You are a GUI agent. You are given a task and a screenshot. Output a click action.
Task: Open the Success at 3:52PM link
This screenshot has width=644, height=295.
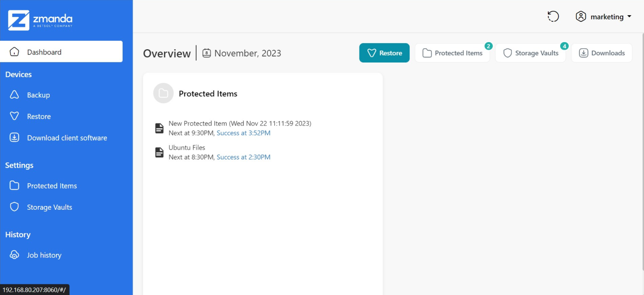click(243, 133)
